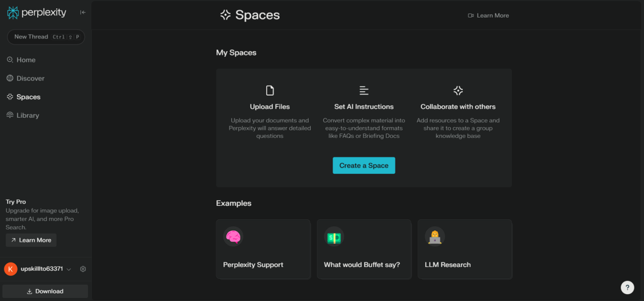This screenshot has height=301, width=644.
Task: Click the arrow icon in Try Pro button
Action: pyautogui.click(x=13, y=240)
